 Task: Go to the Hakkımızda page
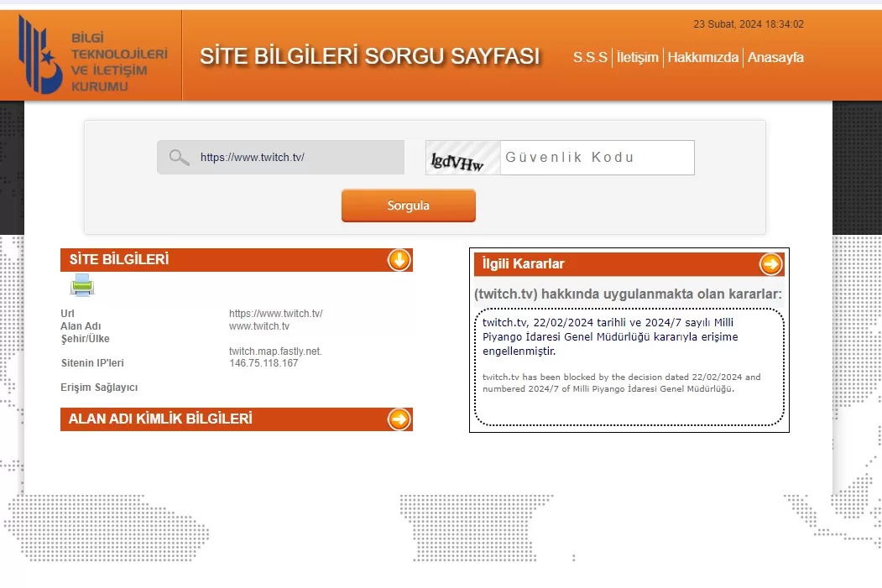pos(703,58)
